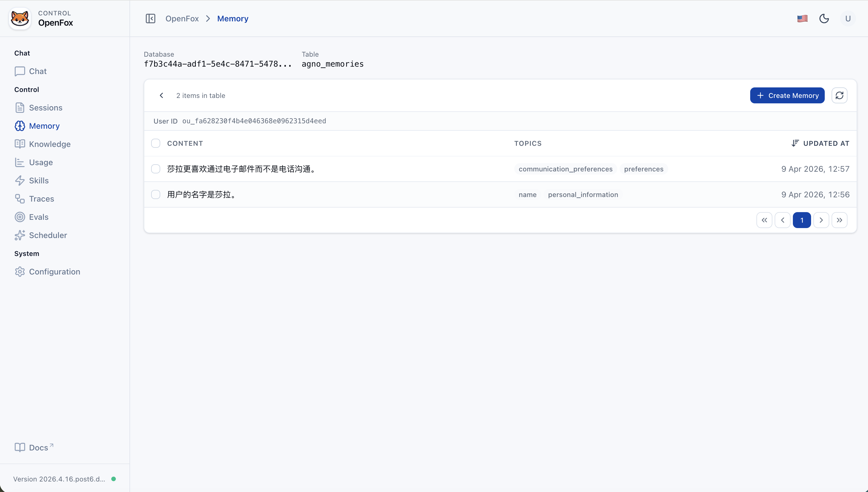Go back using the arrow above the table
868x492 pixels.
161,95
